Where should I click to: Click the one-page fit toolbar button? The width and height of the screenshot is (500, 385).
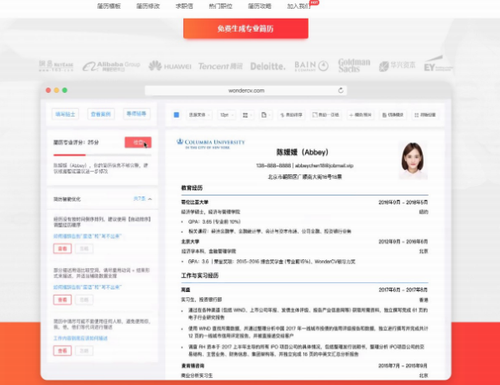(x=326, y=115)
